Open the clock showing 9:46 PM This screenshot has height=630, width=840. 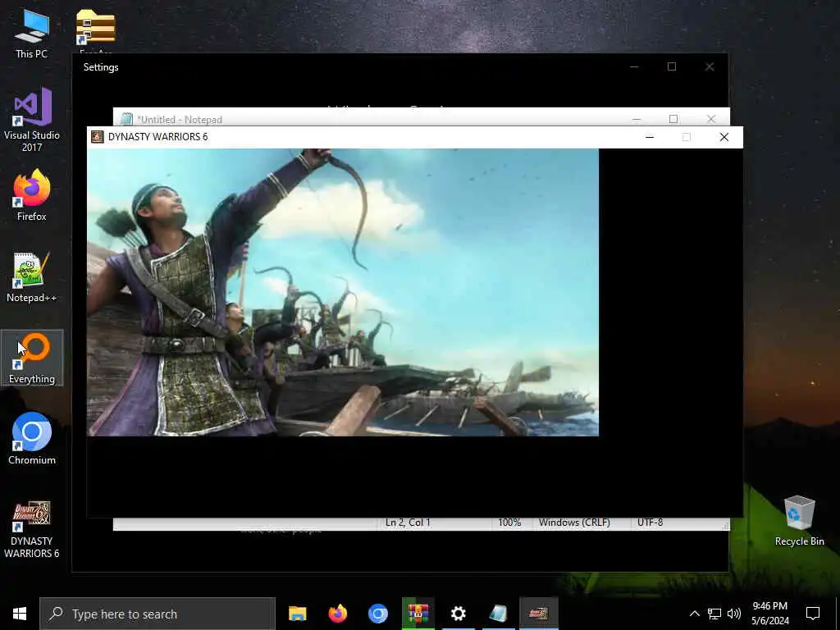pyautogui.click(x=769, y=614)
